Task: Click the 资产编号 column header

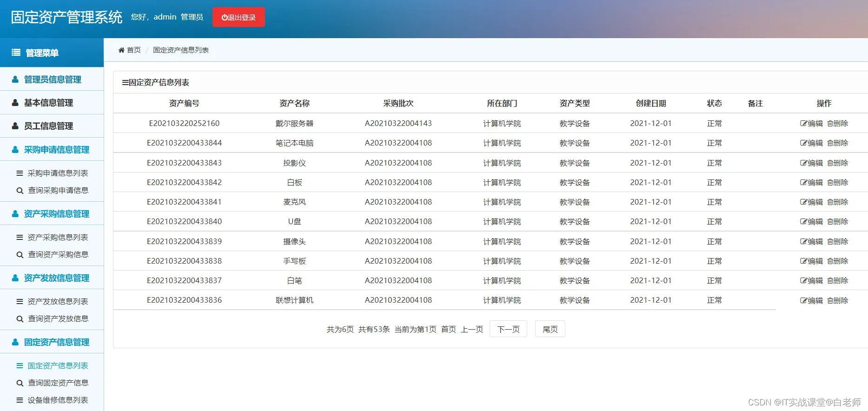Action: tap(184, 103)
